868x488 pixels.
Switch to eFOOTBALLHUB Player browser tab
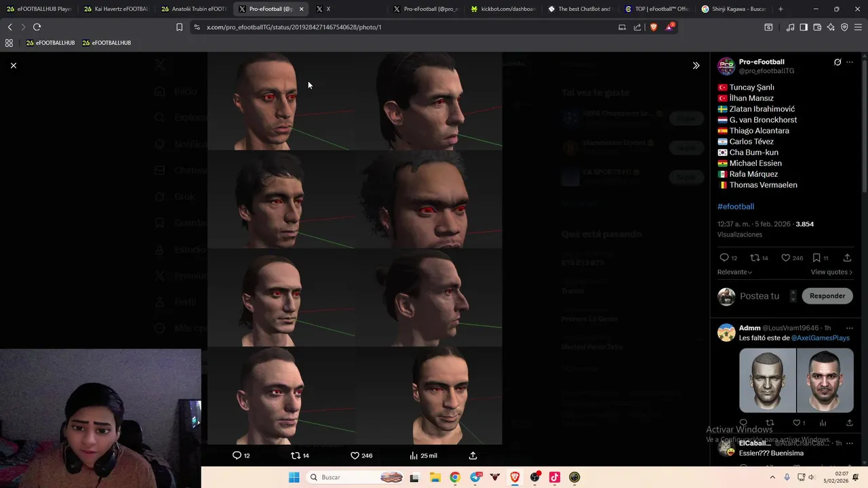point(39,9)
